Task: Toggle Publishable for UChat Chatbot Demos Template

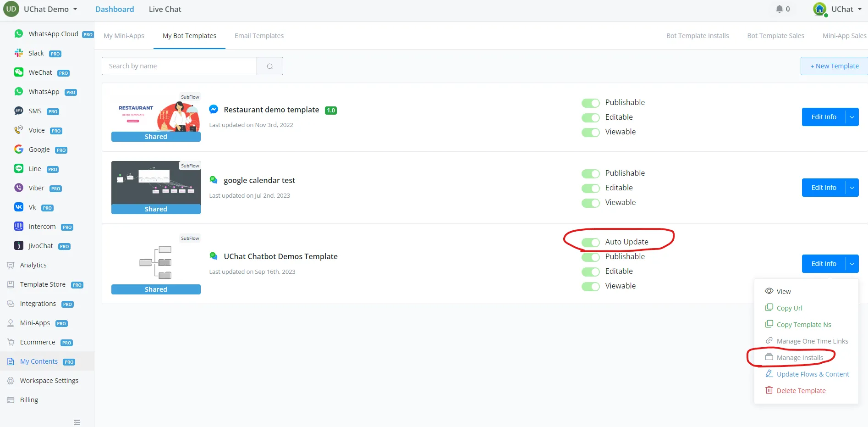Action: (591, 257)
